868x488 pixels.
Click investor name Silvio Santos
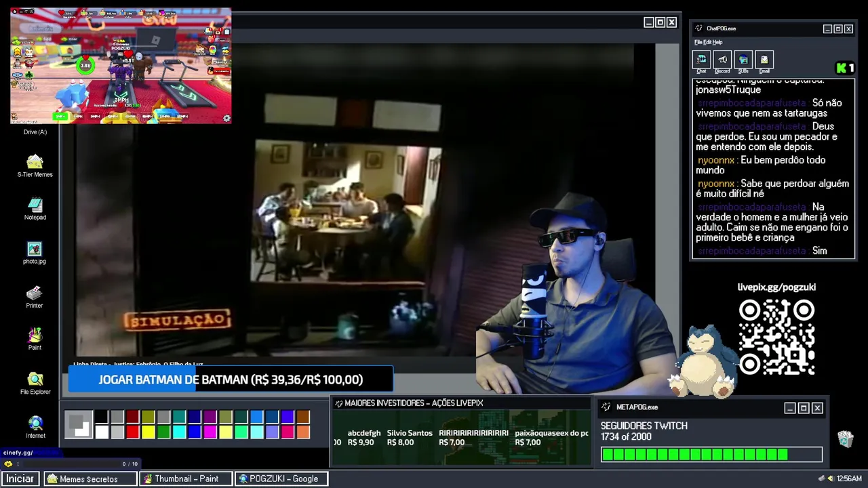(410, 433)
